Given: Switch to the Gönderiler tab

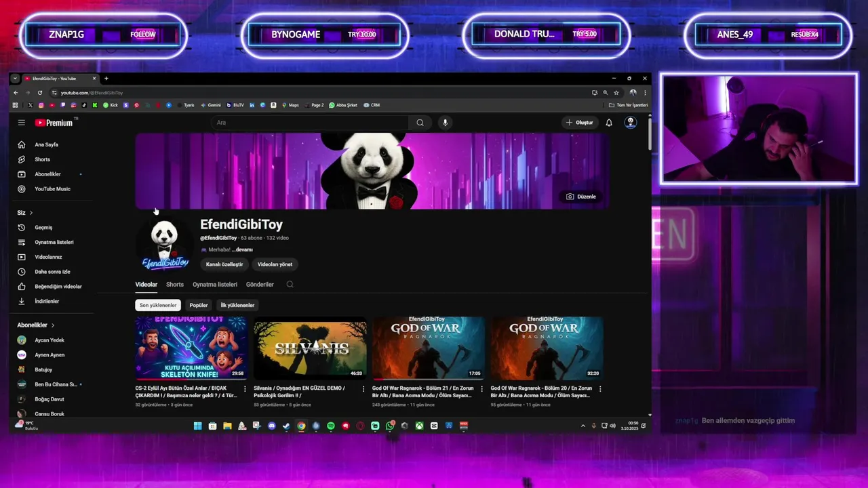Looking at the screenshot, I should [x=260, y=285].
